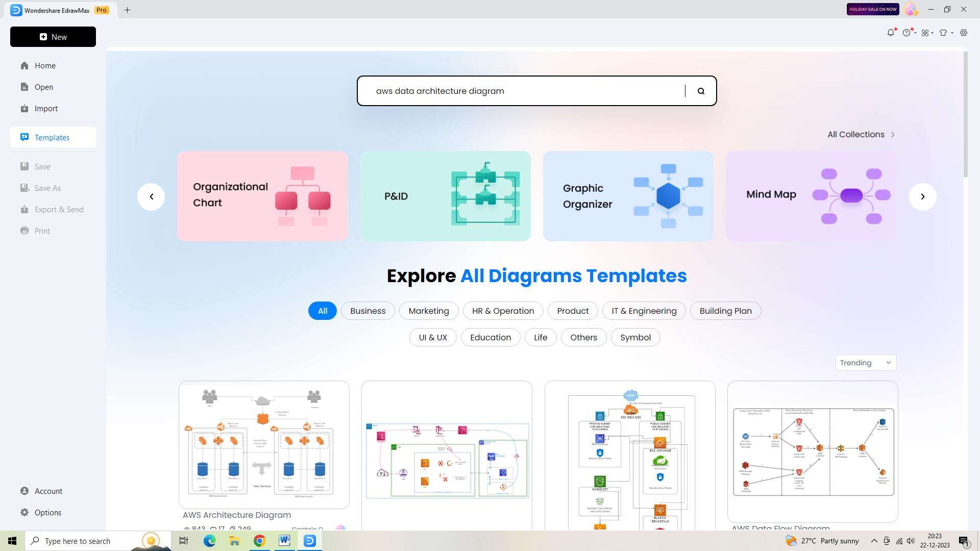Screen dimensions: 980x551
Task: Select the Business category filter
Action: point(368,311)
